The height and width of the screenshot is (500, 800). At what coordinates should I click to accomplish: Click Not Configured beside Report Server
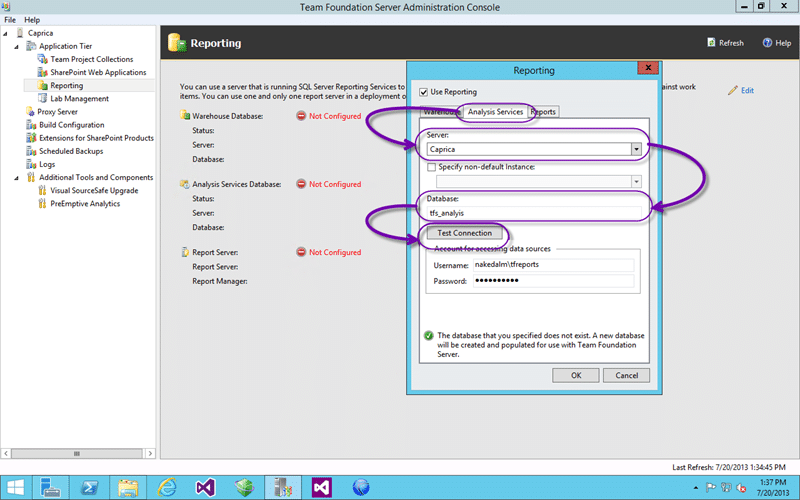click(335, 252)
